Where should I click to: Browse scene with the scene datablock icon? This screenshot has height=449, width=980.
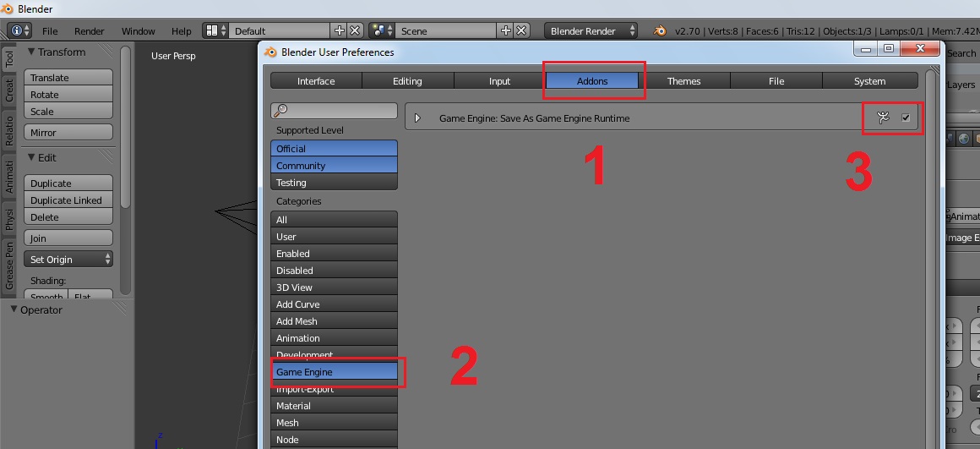coord(381,30)
